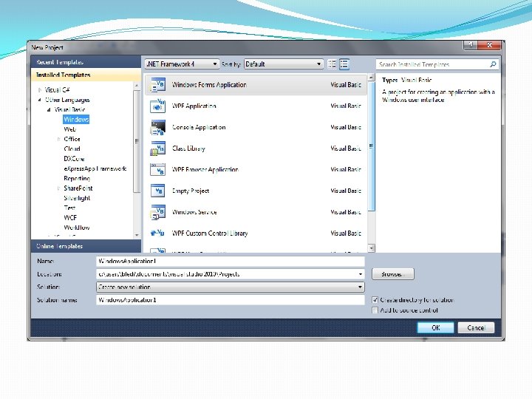532x399 pixels.
Task: Close the New Project dialog
Action: (x=490, y=45)
